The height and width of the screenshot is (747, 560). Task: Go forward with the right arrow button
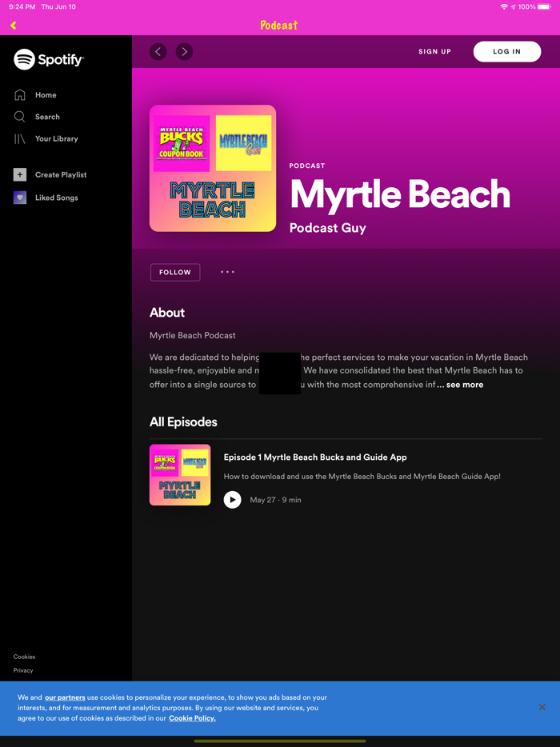(x=185, y=51)
